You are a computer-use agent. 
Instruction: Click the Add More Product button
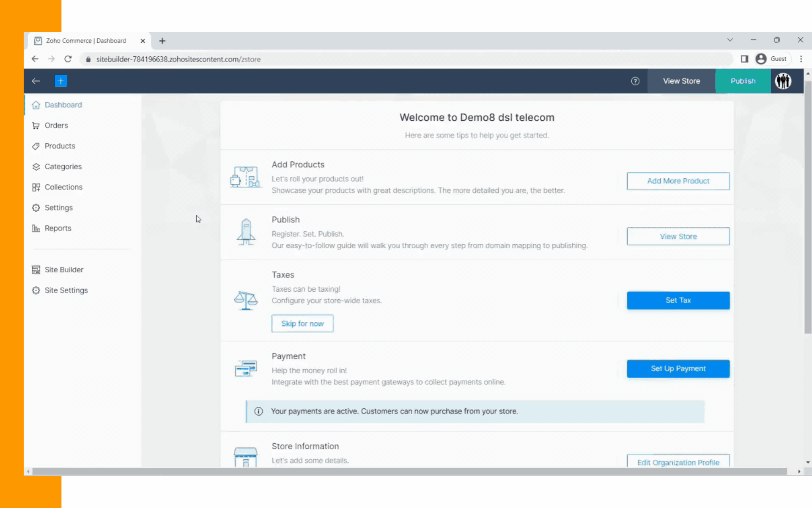coord(678,181)
